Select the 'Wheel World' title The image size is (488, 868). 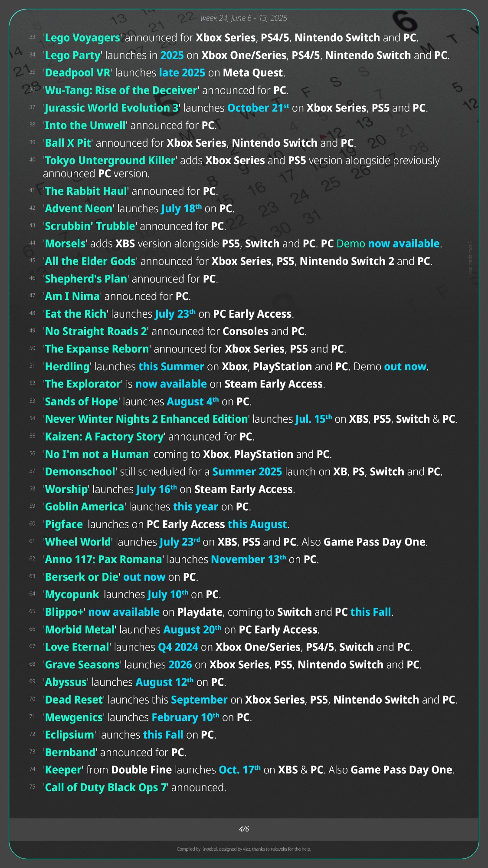coord(78,542)
